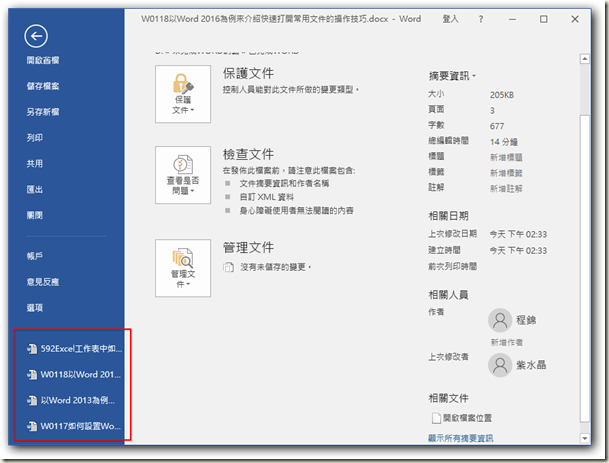Click the scrollbar down arrow
Viewport: 609px width, 463px height.
point(585,438)
